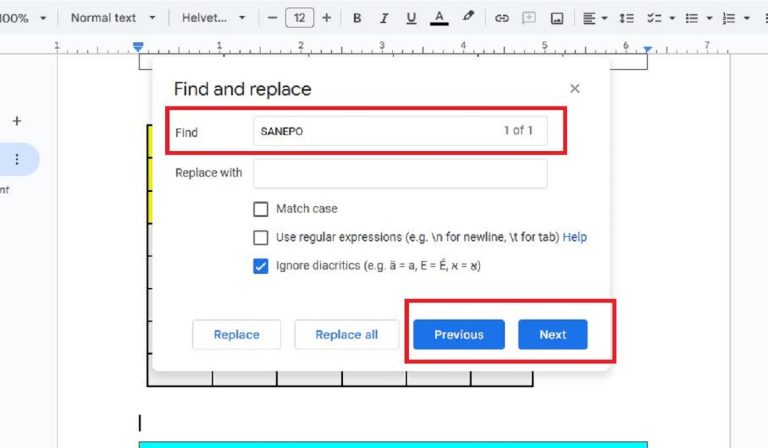Click the right indent marker on ruler
The height and width of the screenshot is (448, 768).
pyautogui.click(x=648, y=49)
